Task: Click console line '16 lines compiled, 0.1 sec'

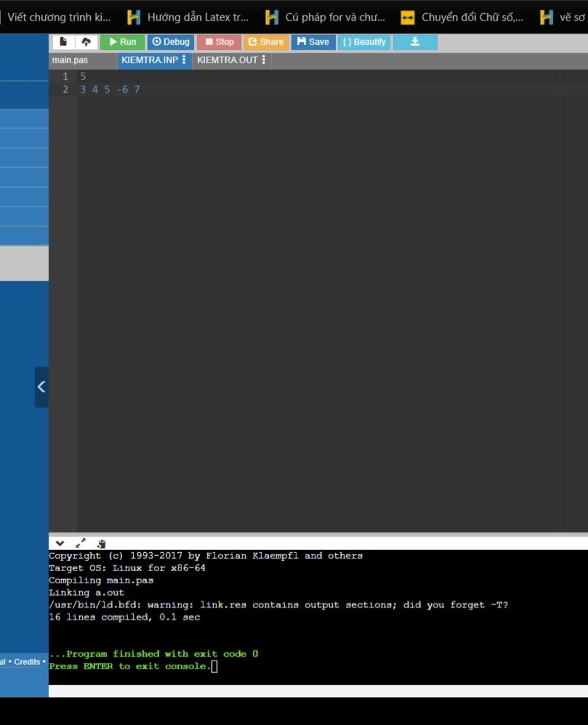Action: (x=125, y=617)
